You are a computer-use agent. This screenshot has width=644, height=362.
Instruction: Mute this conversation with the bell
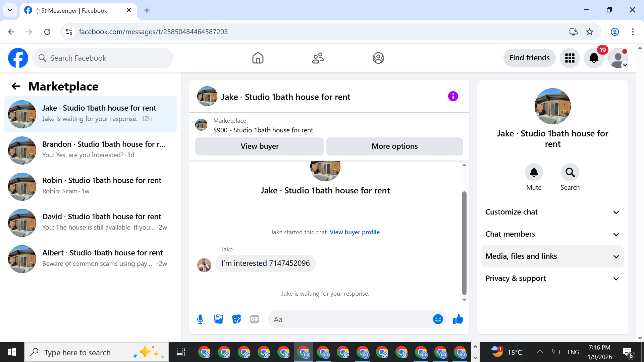(534, 172)
